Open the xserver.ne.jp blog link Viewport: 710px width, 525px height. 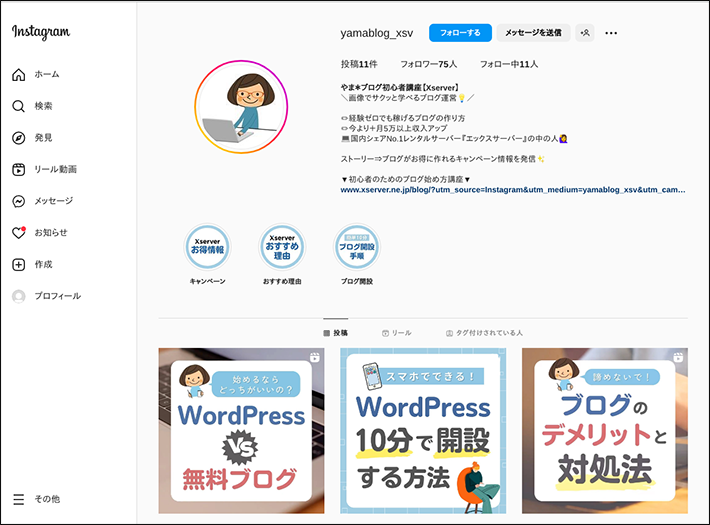[513, 190]
